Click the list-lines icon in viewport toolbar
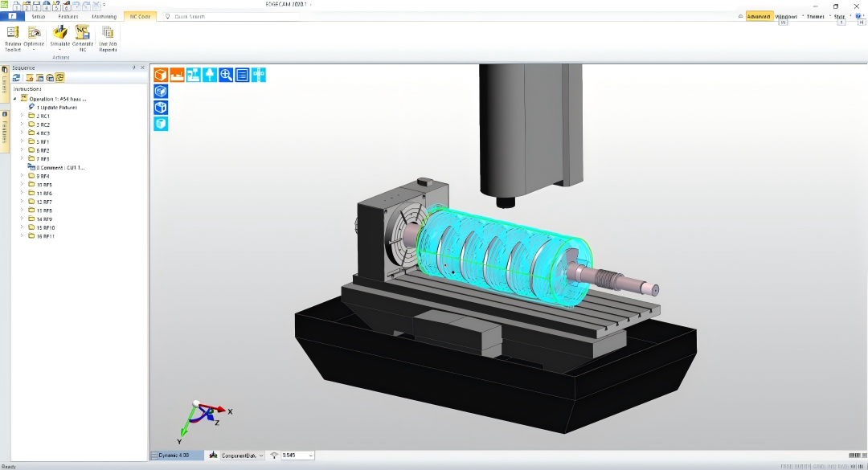The image size is (868, 470). coord(243,75)
